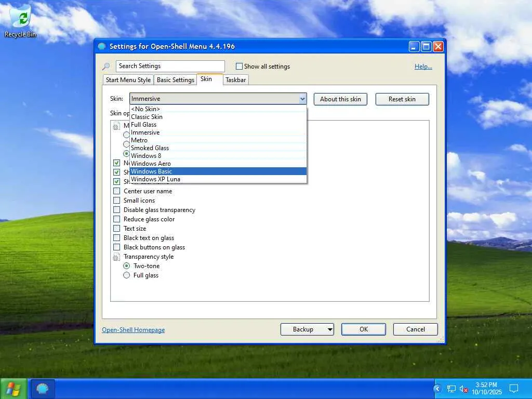The width and height of the screenshot is (532, 399).
Task: Go to Taskbar tab
Action: [235, 79]
